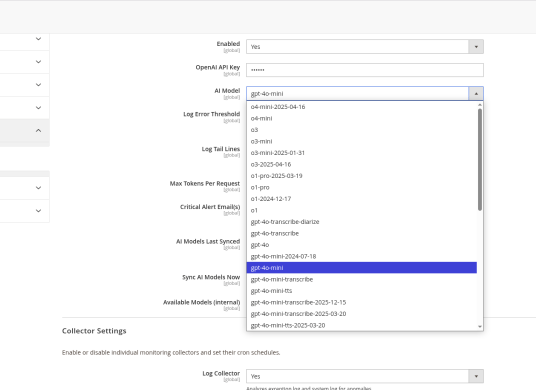
Task: Click the model list scrollbar thumb
Action: 480,160
